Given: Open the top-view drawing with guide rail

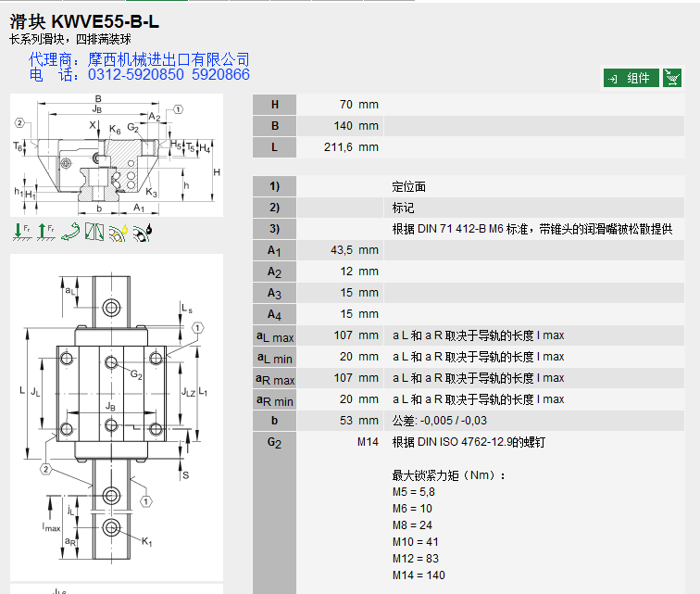Looking at the screenshot, I should [x=117, y=417].
